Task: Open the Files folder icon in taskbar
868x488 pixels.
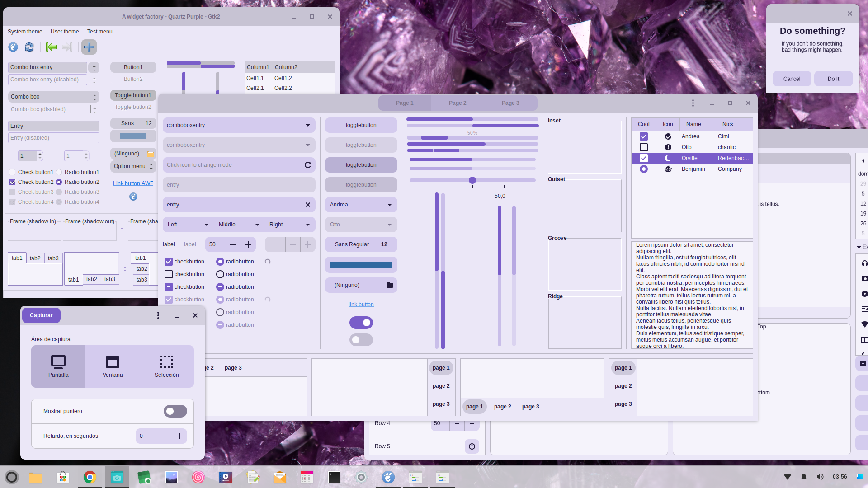Action: (x=36, y=477)
